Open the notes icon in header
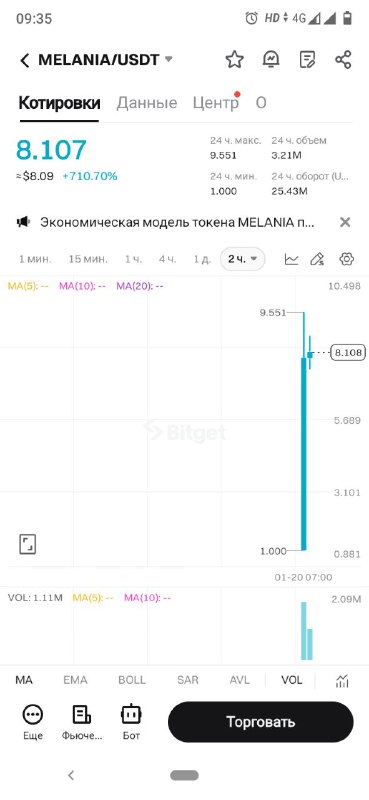 pos(307,60)
